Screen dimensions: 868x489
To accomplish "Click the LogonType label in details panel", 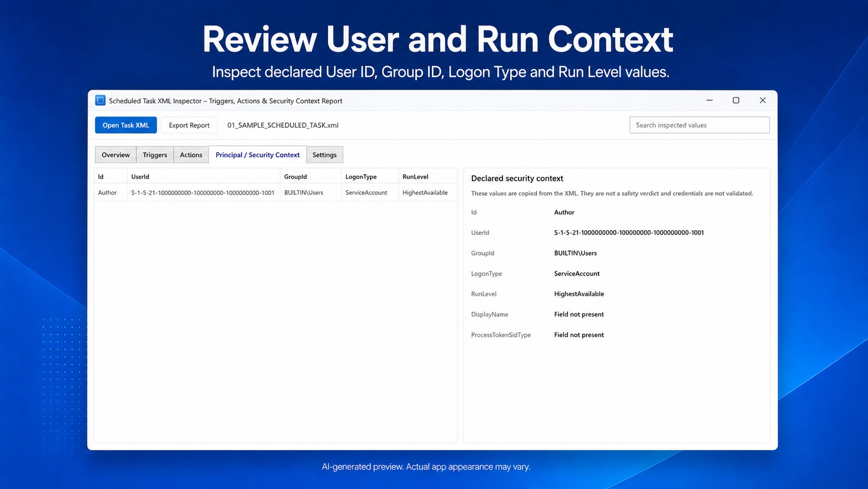I will [486, 274].
